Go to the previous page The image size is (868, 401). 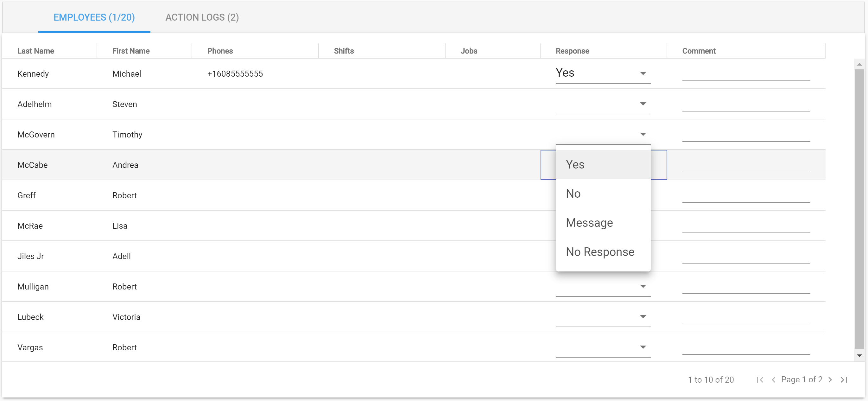[773, 380]
